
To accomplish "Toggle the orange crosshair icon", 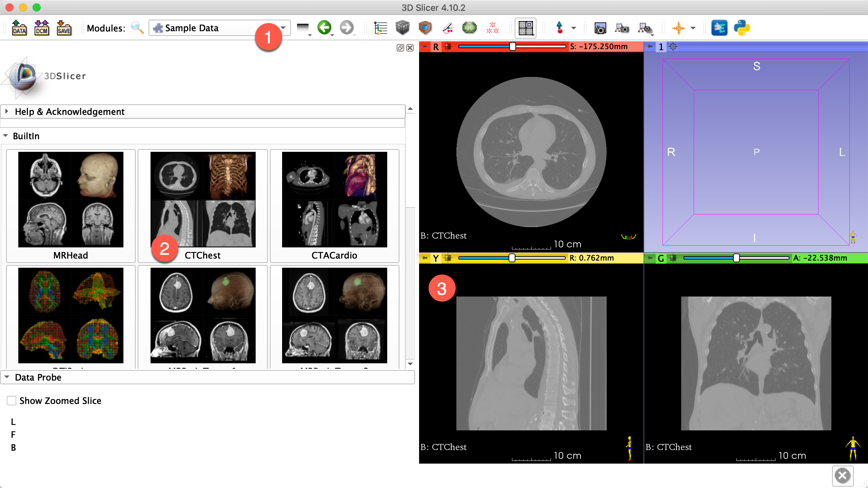I will point(678,28).
